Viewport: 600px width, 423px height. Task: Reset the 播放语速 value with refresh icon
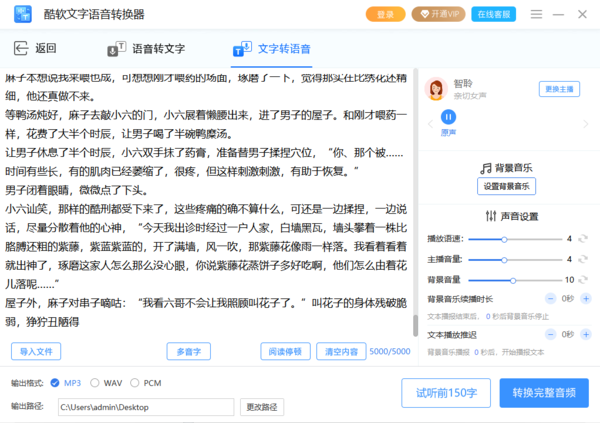[581, 239]
